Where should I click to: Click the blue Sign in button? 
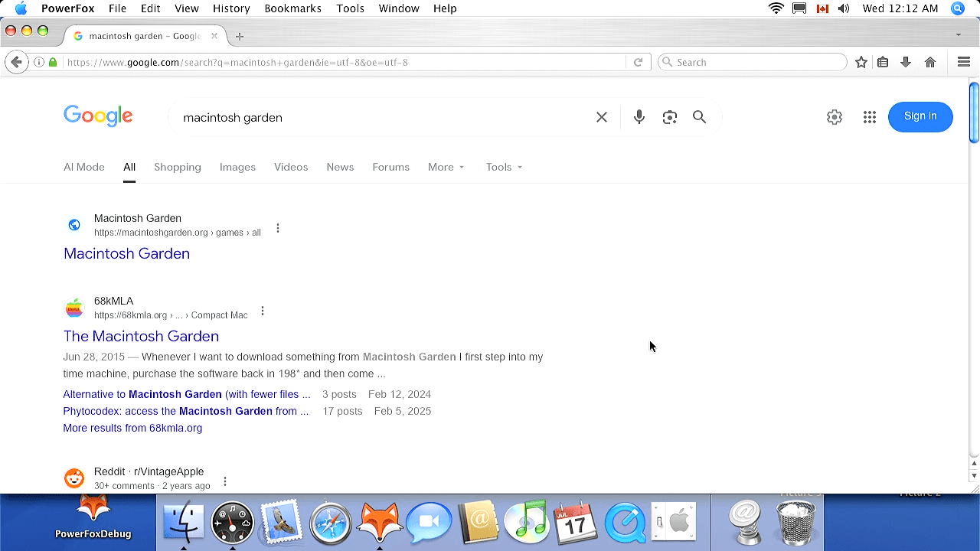coord(920,116)
